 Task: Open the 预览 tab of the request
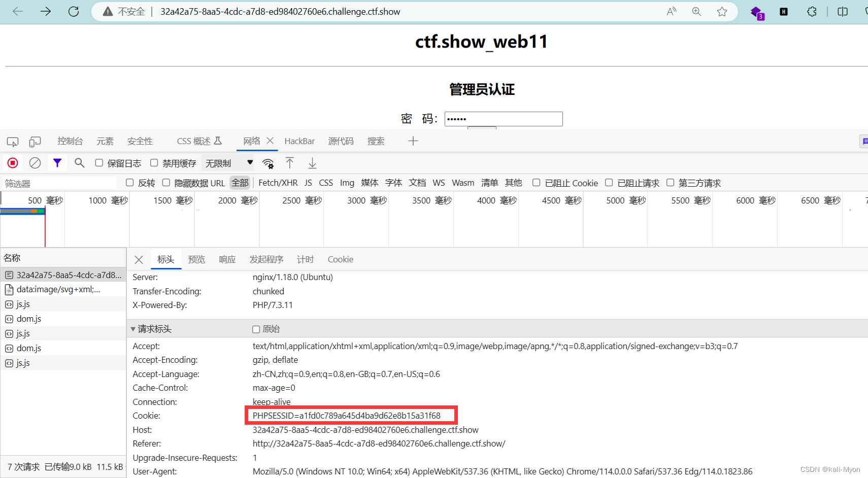(197, 259)
